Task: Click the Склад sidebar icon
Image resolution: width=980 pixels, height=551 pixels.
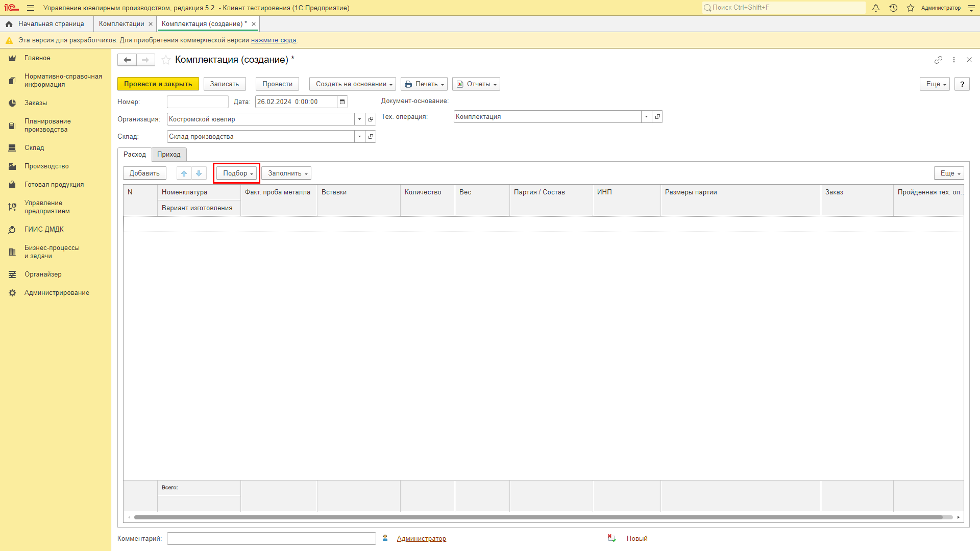Action: pos(12,148)
